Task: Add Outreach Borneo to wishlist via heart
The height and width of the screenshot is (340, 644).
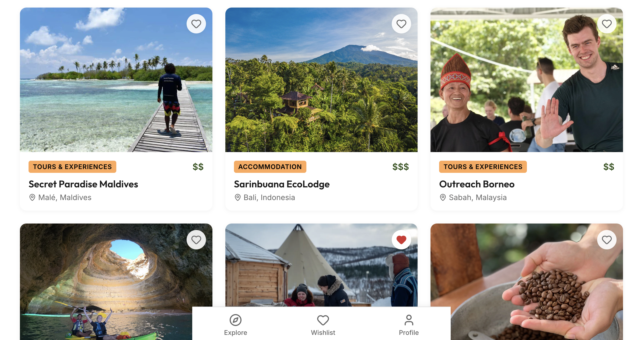Action: tap(607, 24)
